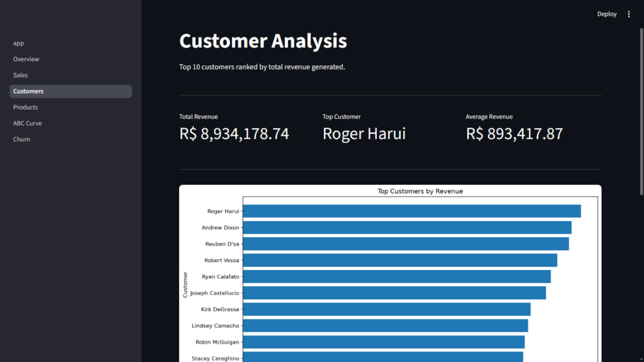
Task: Click the Robert Vessa axis label
Action: (x=222, y=261)
